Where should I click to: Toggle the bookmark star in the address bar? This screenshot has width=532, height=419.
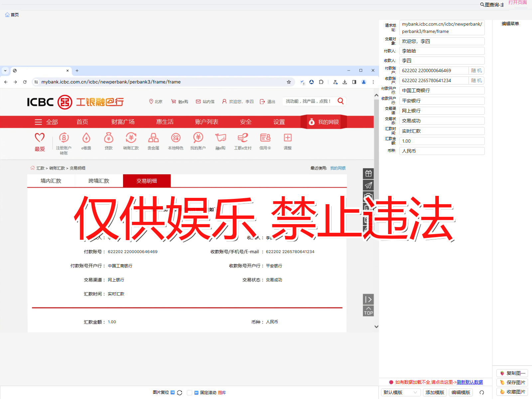(x=289, y=82)
